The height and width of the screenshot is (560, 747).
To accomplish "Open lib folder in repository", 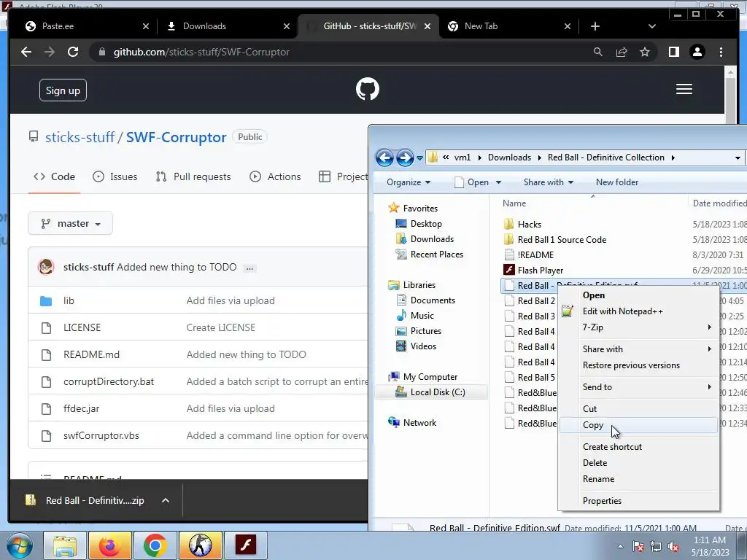I will (x=69, y=300).
